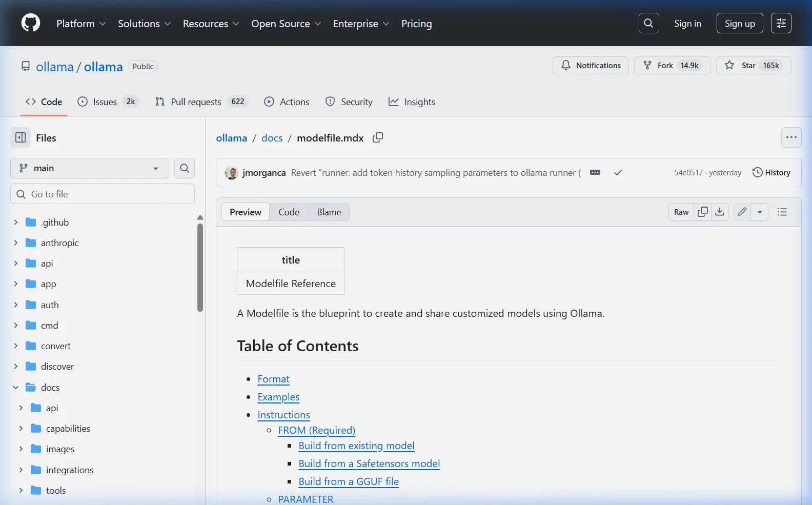The width and height of the screenshot is (812, 505).
Task: Click the docs breadcrumb link
Action: click(x=272, y=137)
